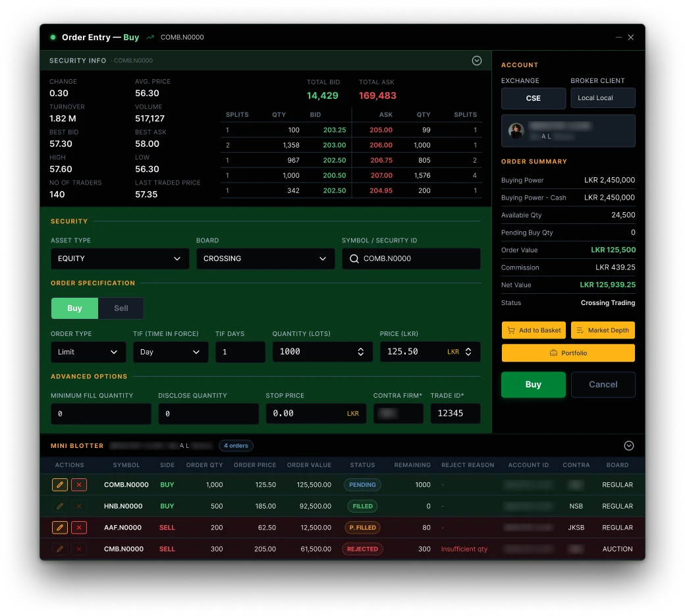Click the Cancel order button
The width and height of the screenshot is (685, 616).
603,385
